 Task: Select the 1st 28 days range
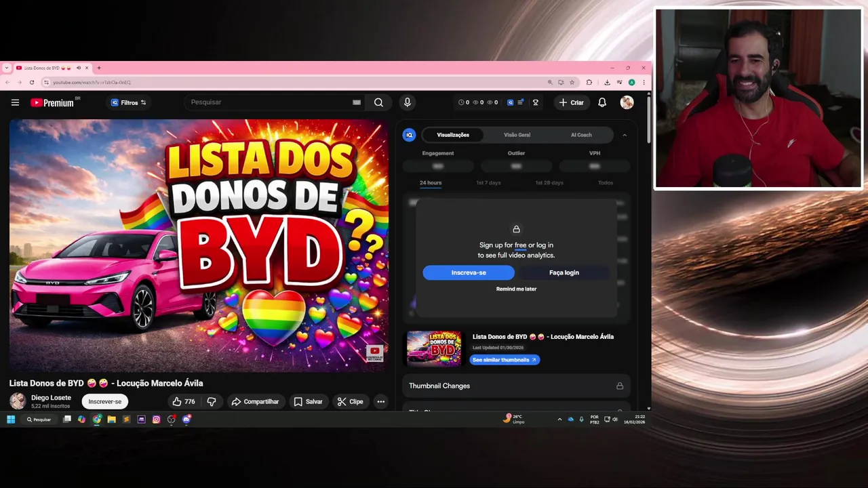(x=549, y=183)
